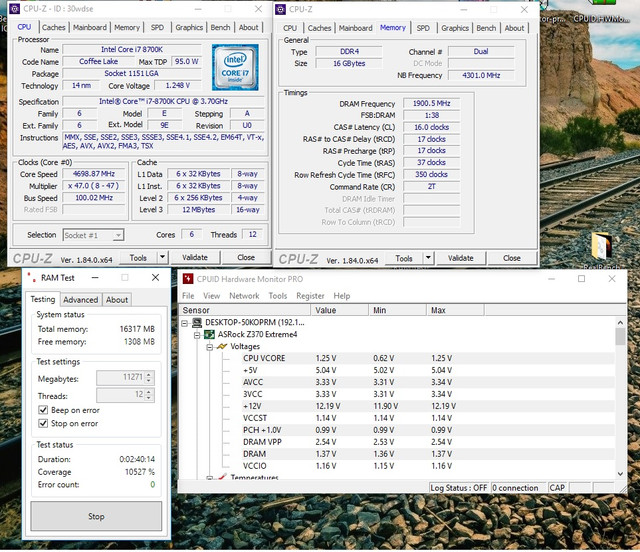The height and width of the screenshot is (552, 640).
Task: Open About tab in left CPU-Z window
Action: [x=248, y=27]
